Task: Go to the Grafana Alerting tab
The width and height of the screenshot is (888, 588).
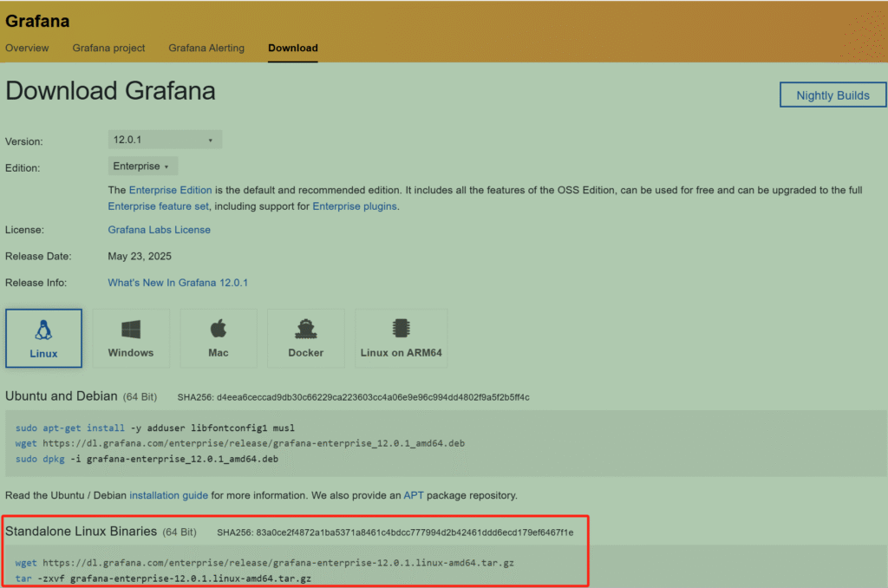Action: point(206,49)
